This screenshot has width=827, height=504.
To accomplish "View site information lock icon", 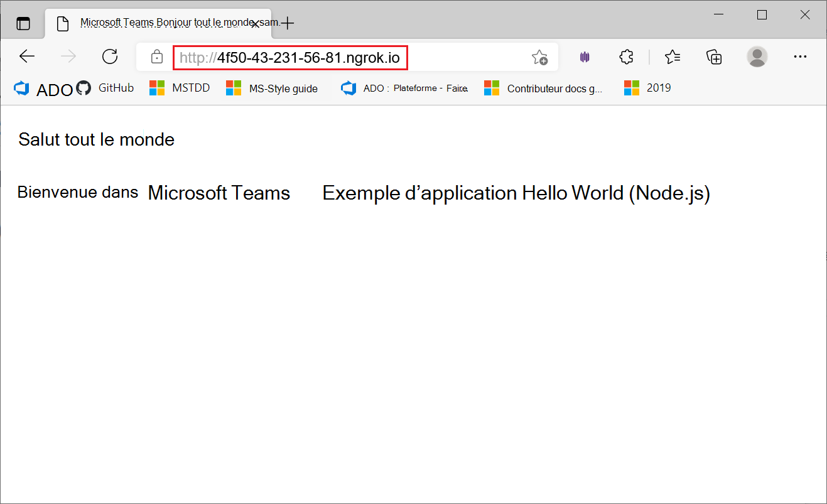I will 157,57.
